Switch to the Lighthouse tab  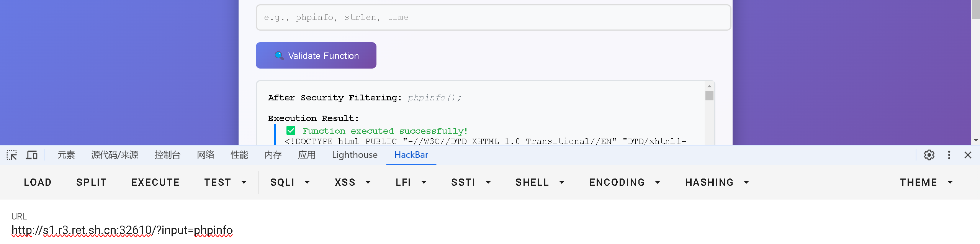[355, 155]
